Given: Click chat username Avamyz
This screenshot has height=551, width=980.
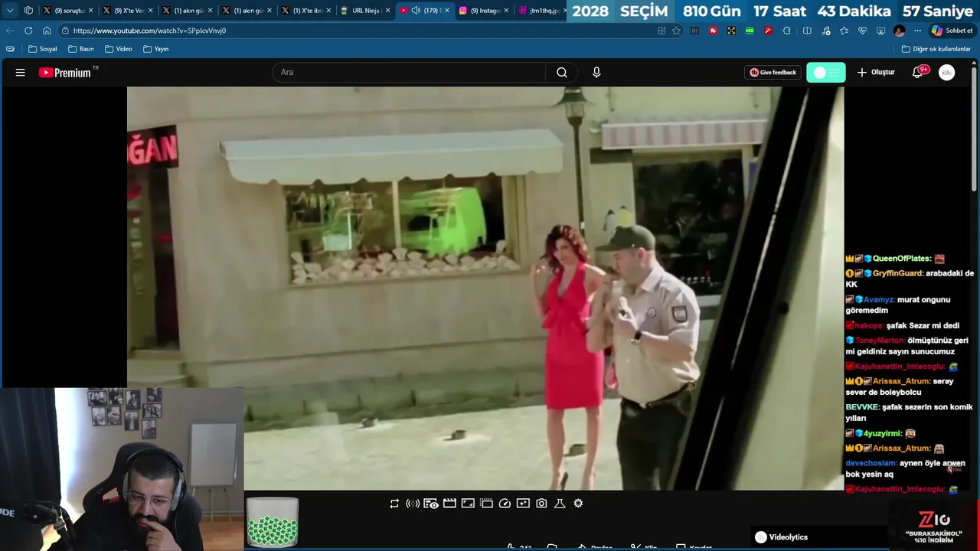Looking at the screenshot, I should [x=879, y=299].
